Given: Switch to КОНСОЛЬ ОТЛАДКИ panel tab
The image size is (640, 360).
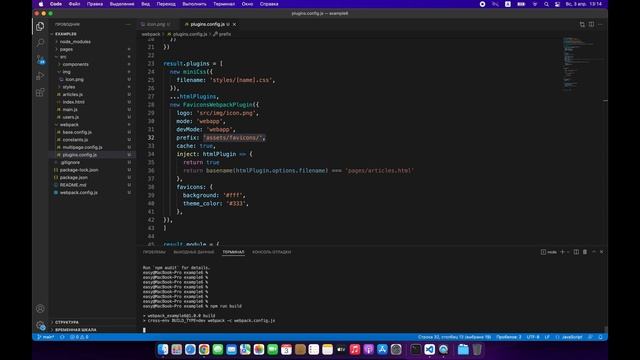Looking at the screenshot, I should 271,252.
